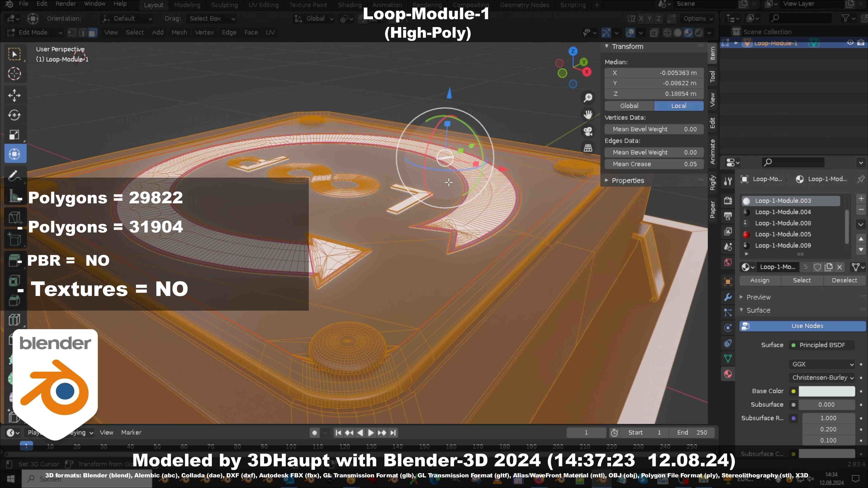Open the Modifiers wrench icon
The width and height of the screenshot is (868, 488).
pyautogui.click(x=728, y=297)
